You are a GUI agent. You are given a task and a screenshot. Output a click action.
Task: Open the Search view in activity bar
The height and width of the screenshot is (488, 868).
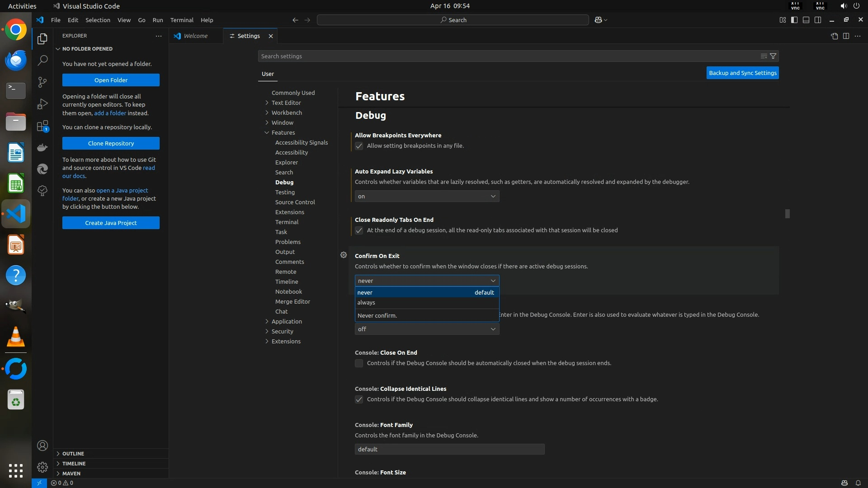pos(42,60)
